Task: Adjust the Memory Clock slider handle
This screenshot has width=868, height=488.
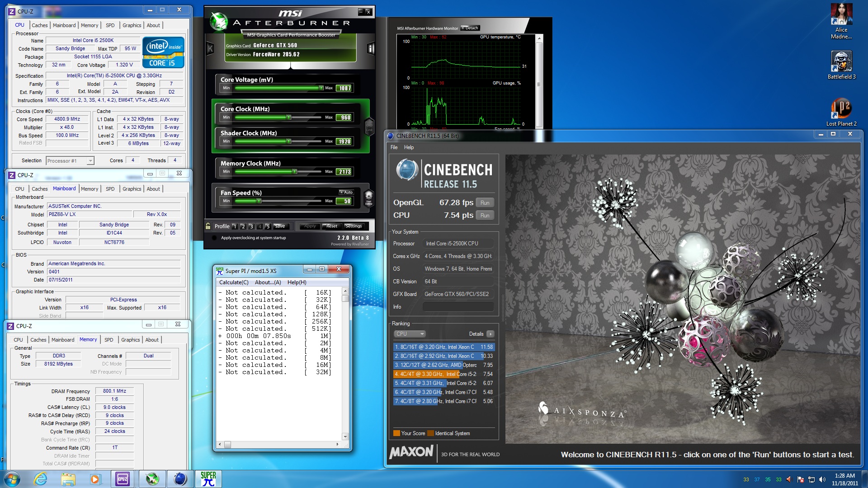Action: click(x=295, y=172)
